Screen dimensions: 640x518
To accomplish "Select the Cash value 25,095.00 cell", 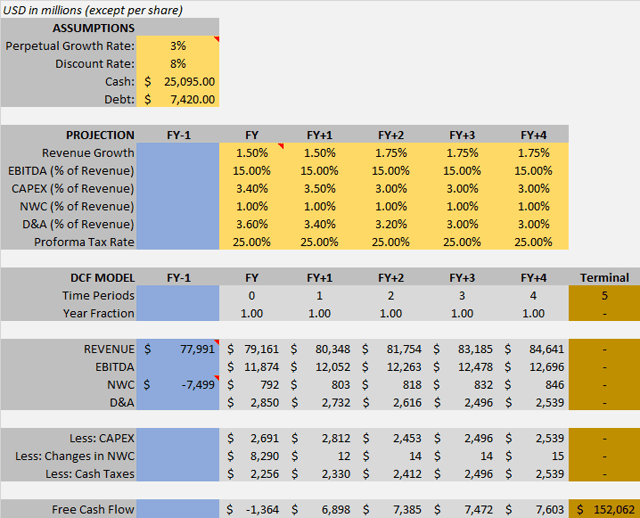I will (x=178, y=82).
